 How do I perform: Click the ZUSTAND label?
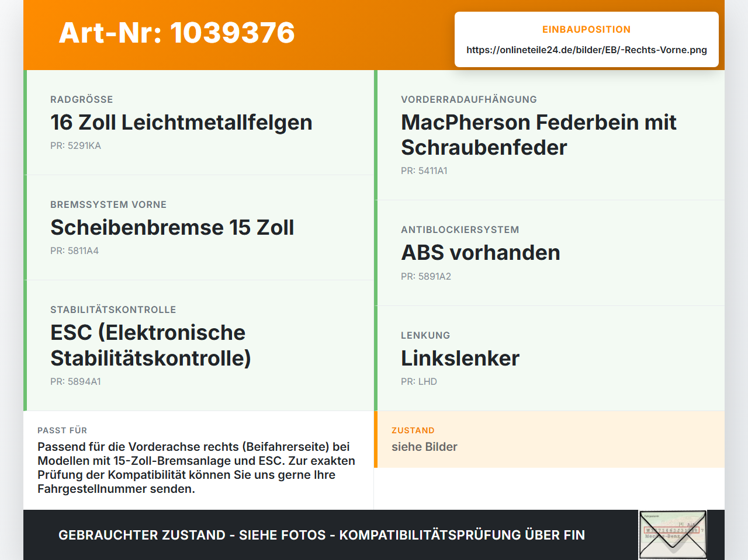click(x=413, y=430)
